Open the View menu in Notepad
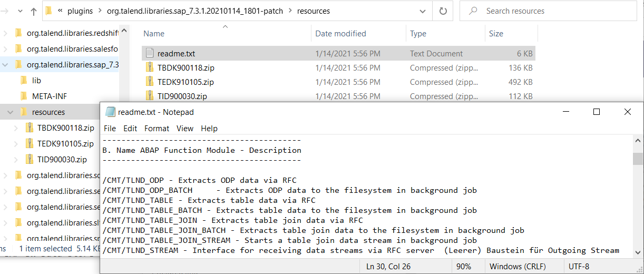 [x=184, y=128]
